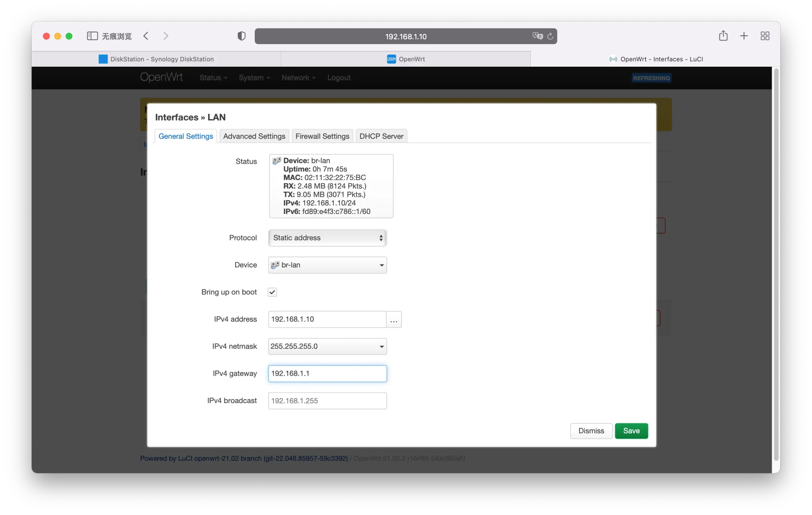Switch to the Advanced Settings tab
Viewport: 812px width, 515px height.
tap(254, 136)
